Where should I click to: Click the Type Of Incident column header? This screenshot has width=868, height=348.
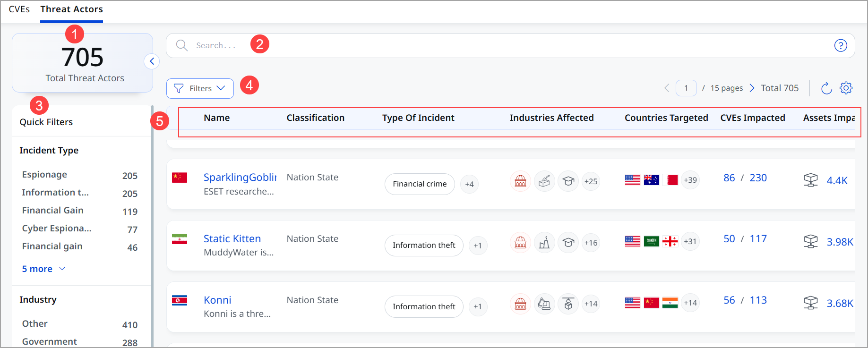click(418, 118)
